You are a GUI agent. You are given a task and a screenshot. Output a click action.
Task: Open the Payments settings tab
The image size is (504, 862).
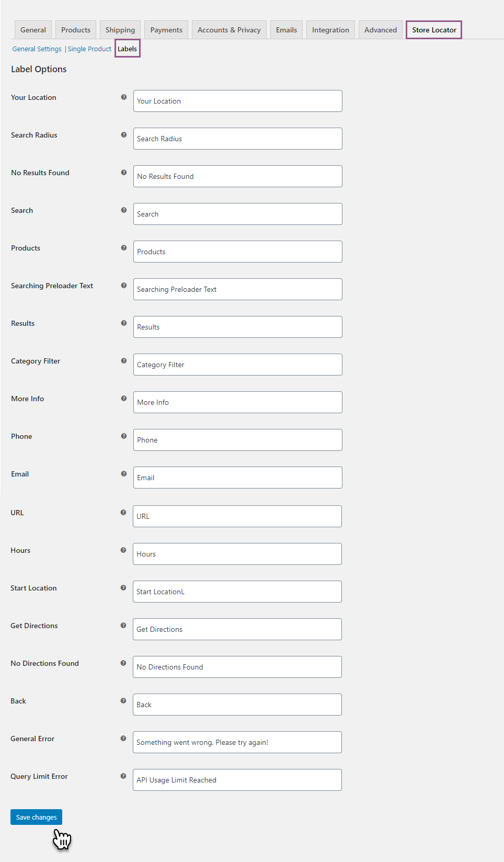tap(166, 30)
